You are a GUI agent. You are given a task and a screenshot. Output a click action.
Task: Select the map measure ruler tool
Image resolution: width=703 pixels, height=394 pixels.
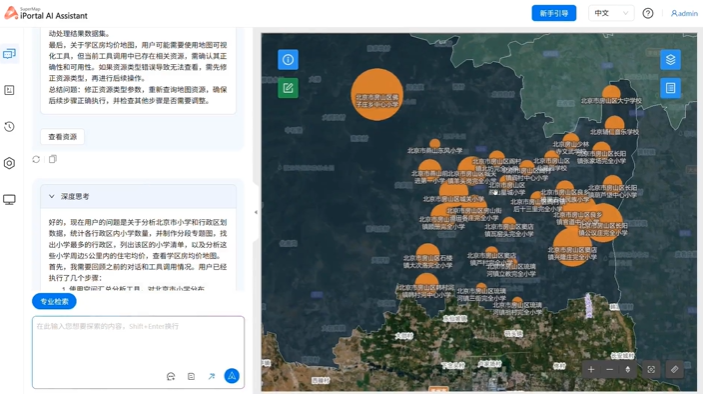(x=674, y=369)
